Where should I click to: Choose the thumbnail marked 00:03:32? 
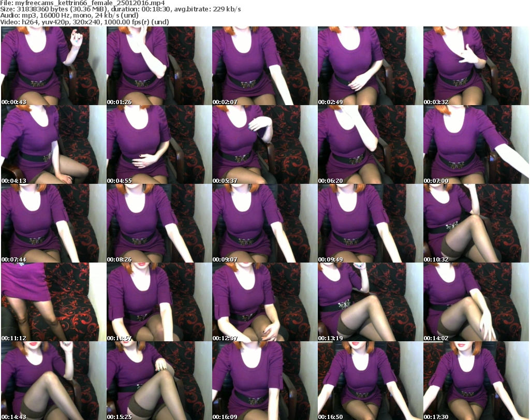(x=476, y=66)
